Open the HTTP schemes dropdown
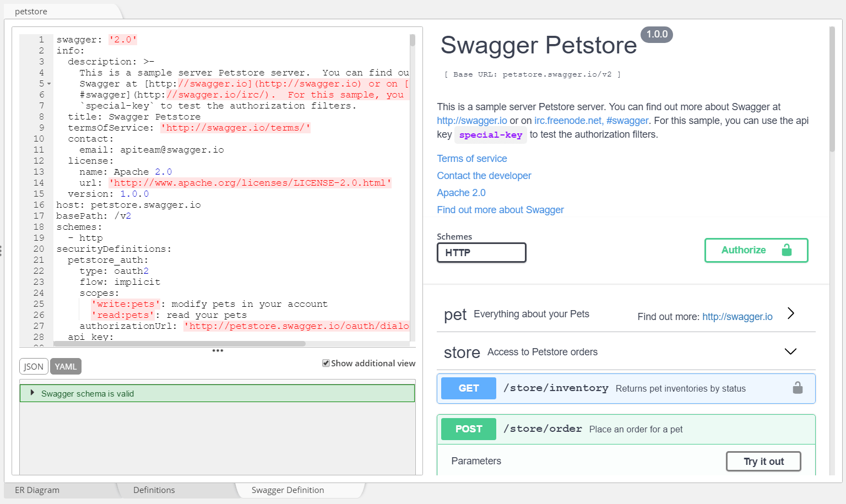This screenshot has width=846, height=504. (x=481, y=252)
